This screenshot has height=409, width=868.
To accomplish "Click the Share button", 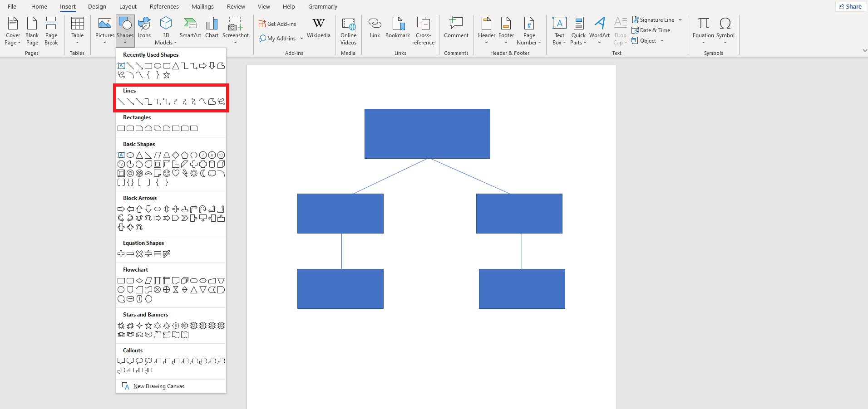I will pos(850,6).
